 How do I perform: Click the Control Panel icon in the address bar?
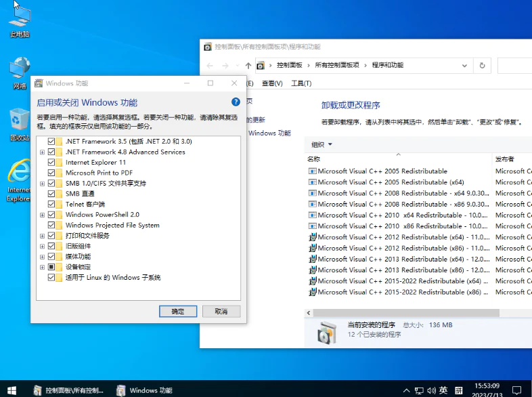[x=261, y=65]
